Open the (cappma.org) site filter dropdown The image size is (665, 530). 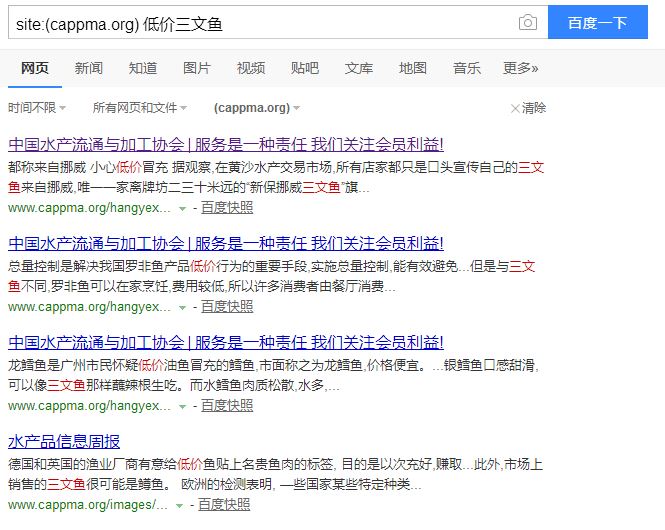tap(257, 108)
